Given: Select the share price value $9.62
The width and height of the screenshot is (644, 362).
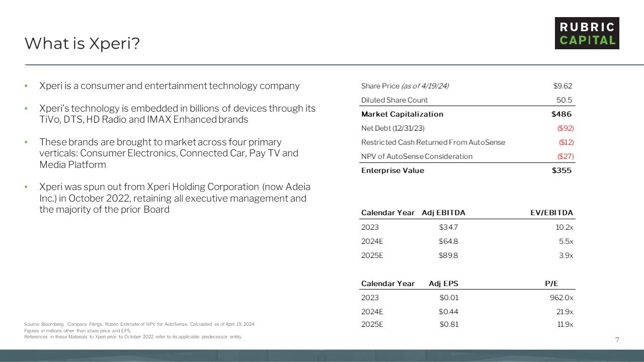Looking at the screenshot, I should point(562,86).
